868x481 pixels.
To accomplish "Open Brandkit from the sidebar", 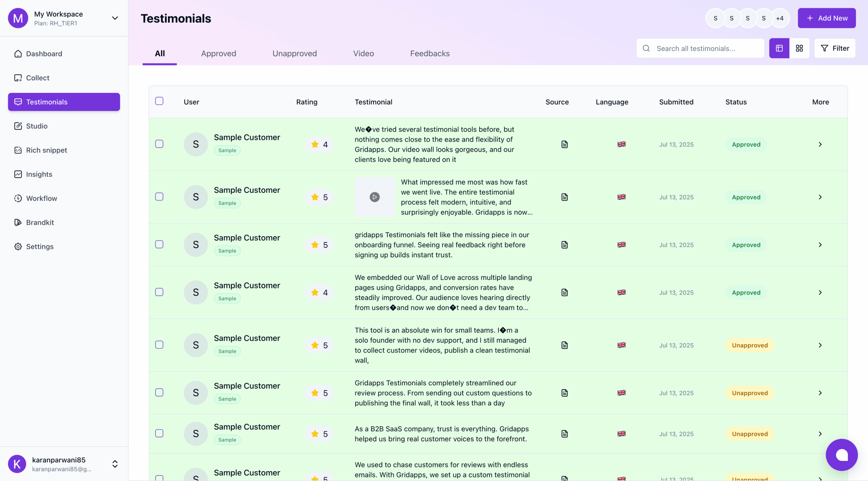I will 64,222.
